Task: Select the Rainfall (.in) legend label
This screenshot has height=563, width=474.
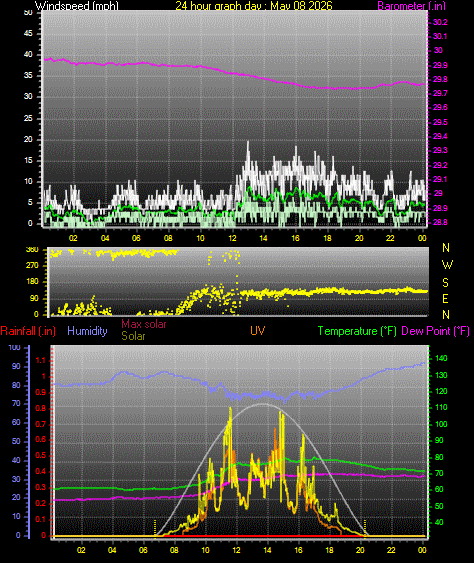Action: (x=28, y=331)
